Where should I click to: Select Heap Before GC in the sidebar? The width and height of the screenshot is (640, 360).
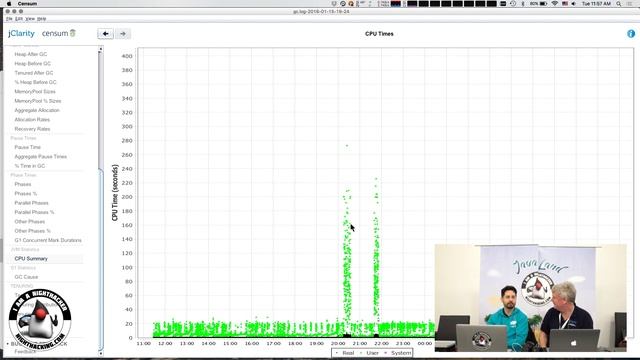33,63
